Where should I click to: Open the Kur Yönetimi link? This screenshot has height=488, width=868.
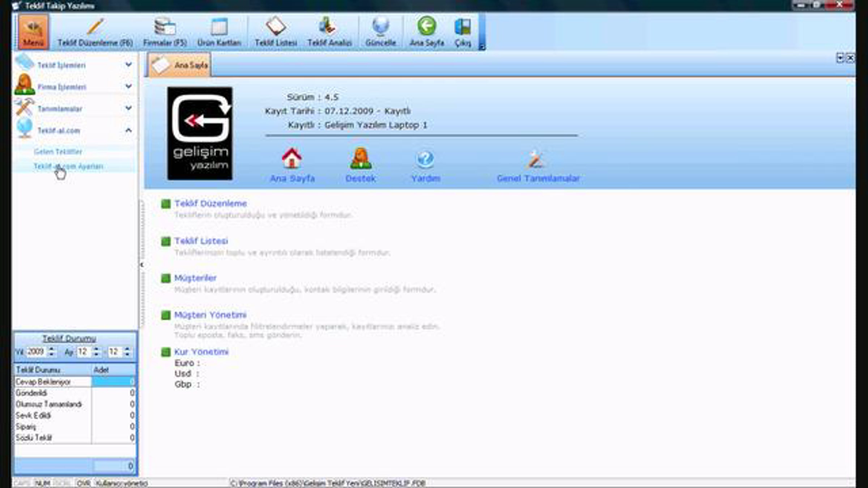point(201,352)
